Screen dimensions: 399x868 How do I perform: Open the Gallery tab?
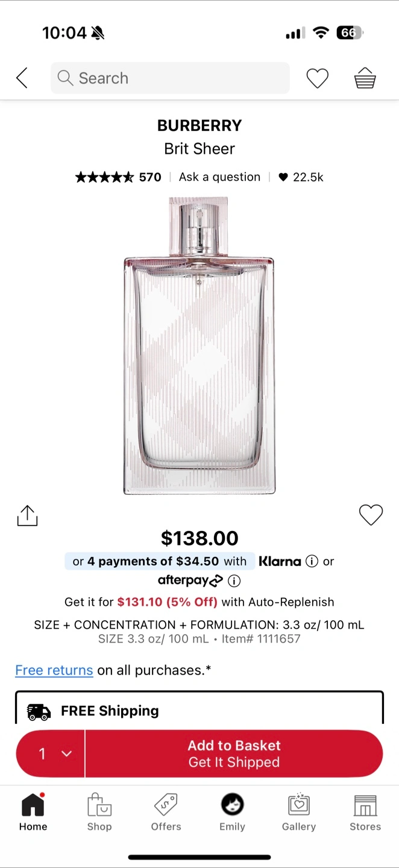(x=299, y=813)
